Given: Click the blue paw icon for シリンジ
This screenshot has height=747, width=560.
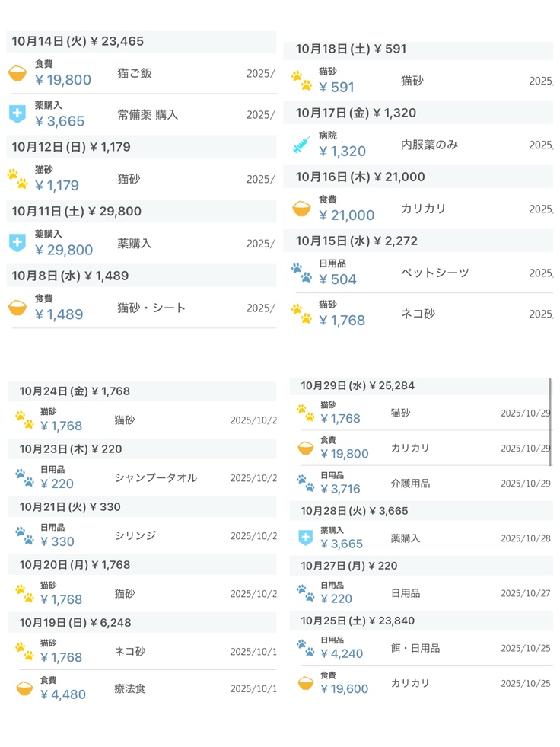Looking at the screenshot, I should coord(25,535).
